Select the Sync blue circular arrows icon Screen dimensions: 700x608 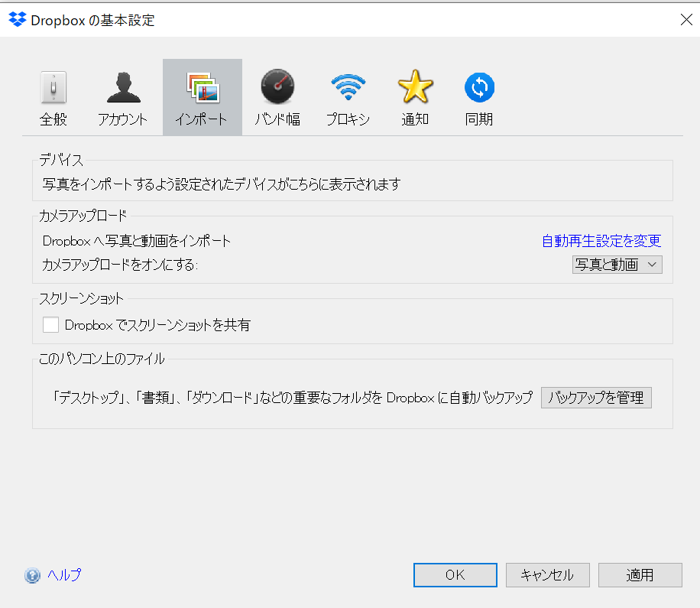[x=479, y=88]
